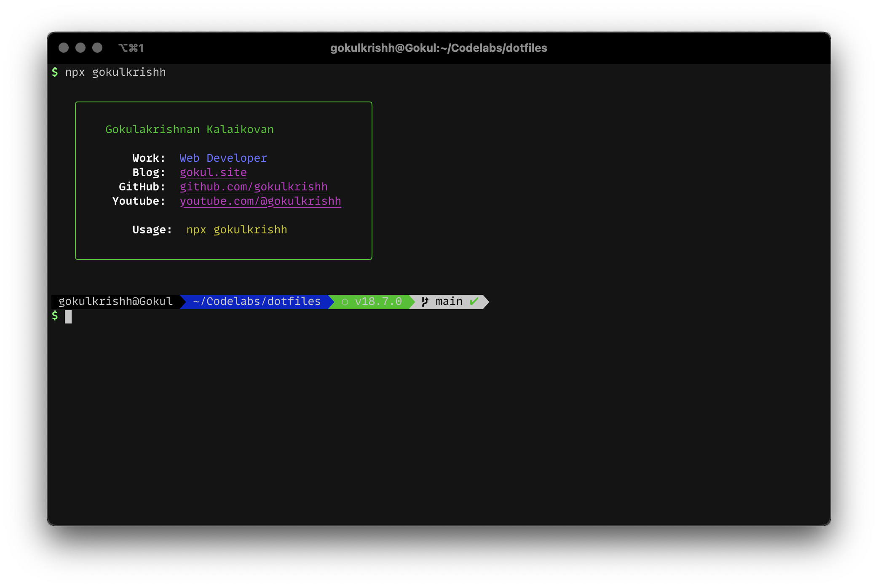Click the typed npx gokulkrishh command line
Image resolution: width=878 pixels, height=588 pixels.
point(115,72)
